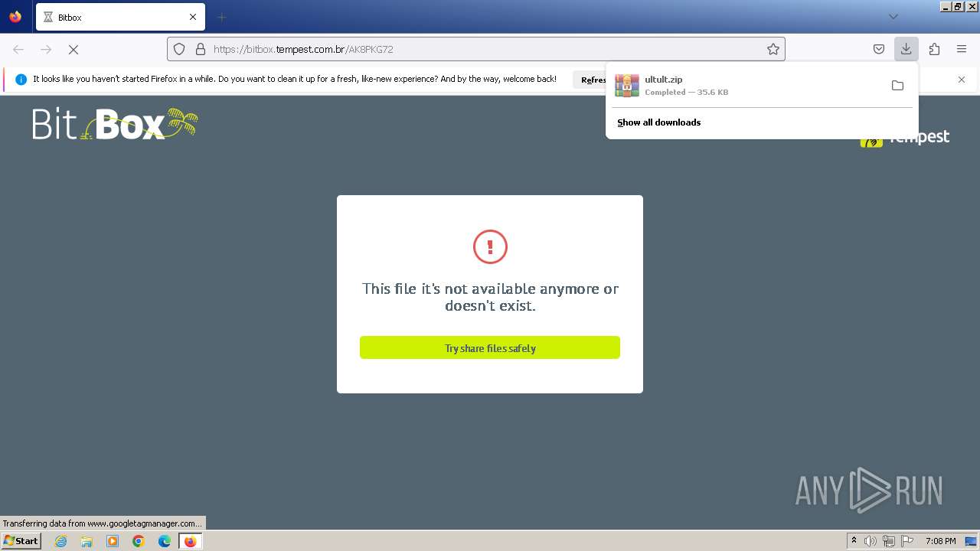Screen dimensions: 980x551
Task: Click the BitBox logo
Action: pos(115,124)
